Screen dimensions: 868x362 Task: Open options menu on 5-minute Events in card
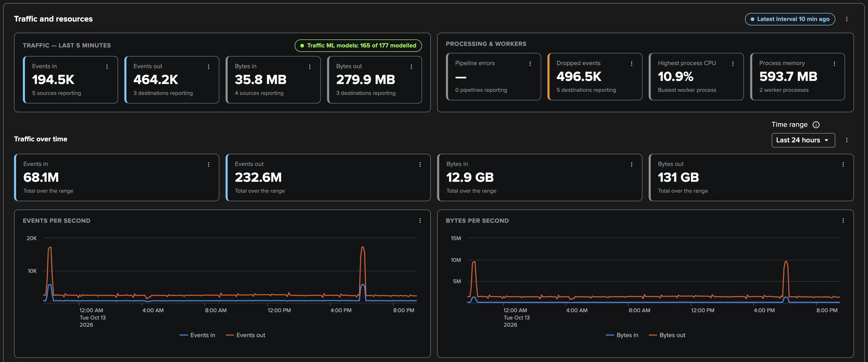[107, 67]
